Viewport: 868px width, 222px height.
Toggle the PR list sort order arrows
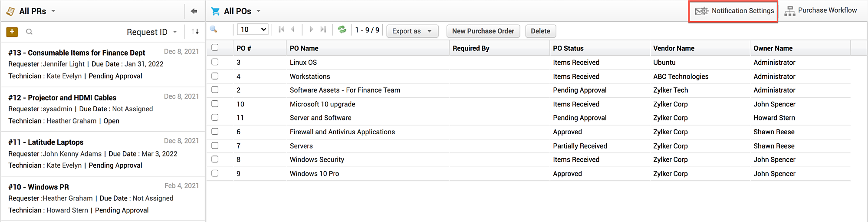[195, 32]
